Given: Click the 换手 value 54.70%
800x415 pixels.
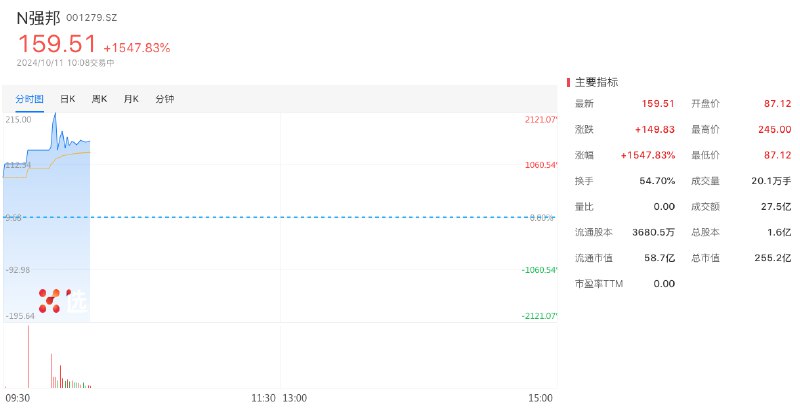Looking at the screenshot, I should point(657,181).
